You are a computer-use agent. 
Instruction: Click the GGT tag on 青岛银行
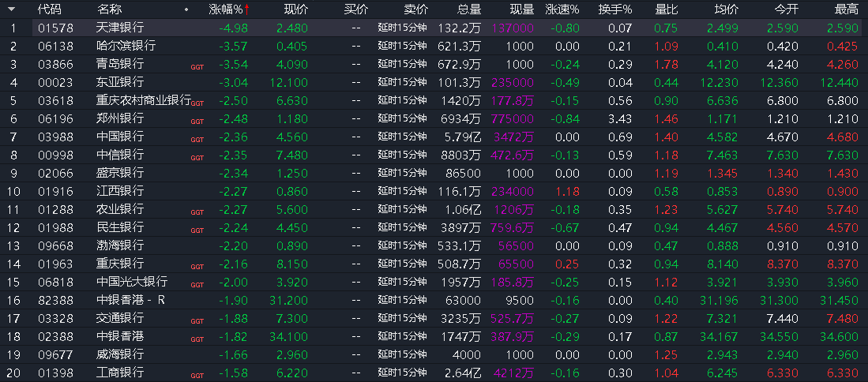click(x=197, y=67)
